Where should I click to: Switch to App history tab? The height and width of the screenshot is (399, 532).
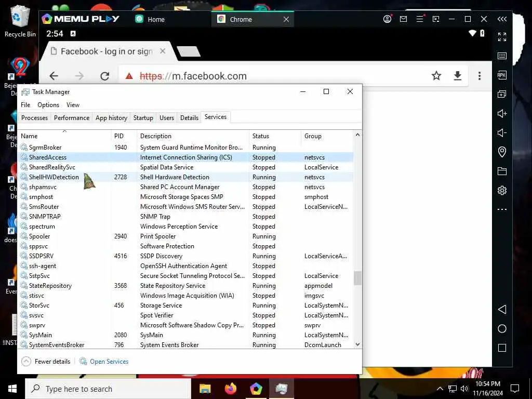(x=111, y=118)
